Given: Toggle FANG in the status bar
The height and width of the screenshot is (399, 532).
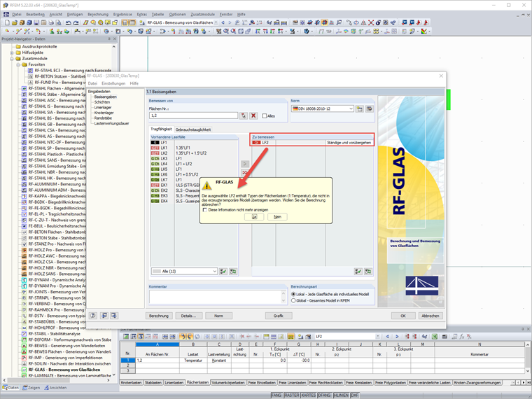Looking at the screenshot, I should pos(276,395).
